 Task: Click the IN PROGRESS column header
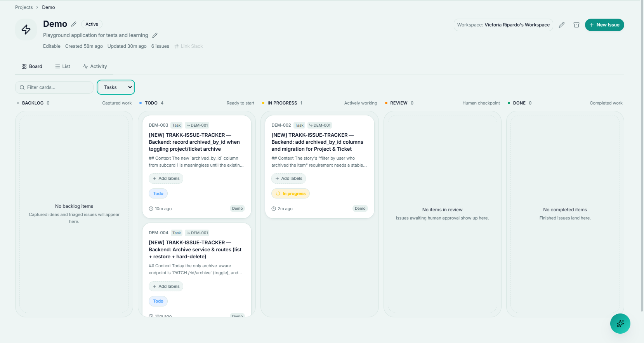pyautogui.click(x=282, y=103)
